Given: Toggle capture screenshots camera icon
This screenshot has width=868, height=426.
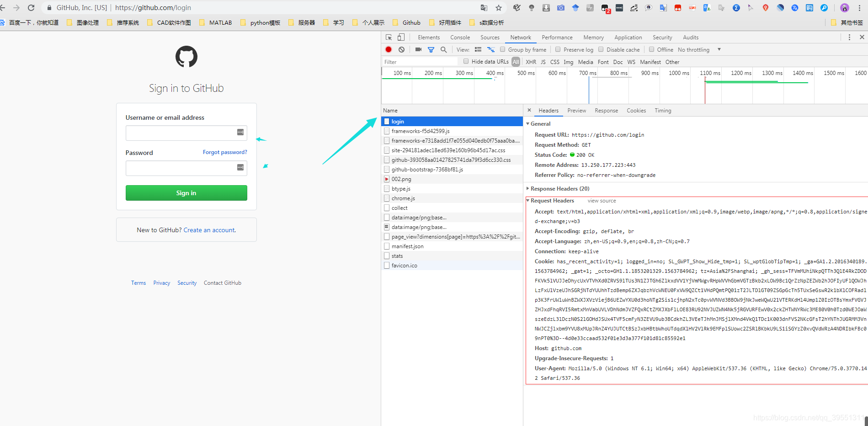Looking at the screenshot, I should pyautogui.click(x=418, y=49).
